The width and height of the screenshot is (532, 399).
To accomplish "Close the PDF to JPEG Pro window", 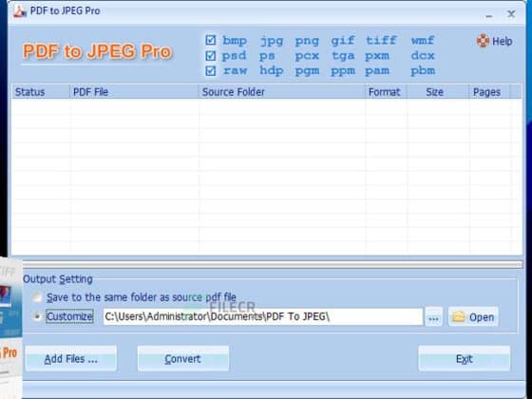I will (511, 14).
